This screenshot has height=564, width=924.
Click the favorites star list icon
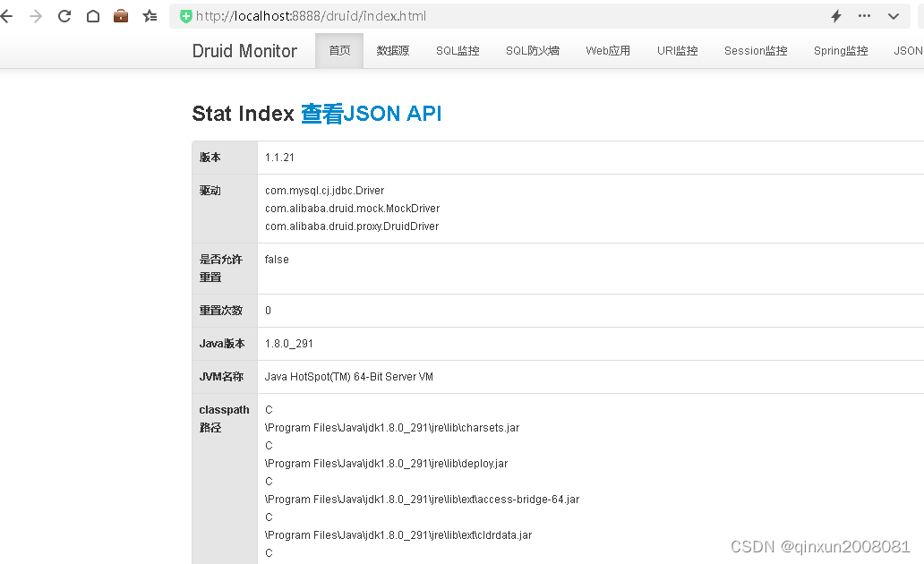150,16
